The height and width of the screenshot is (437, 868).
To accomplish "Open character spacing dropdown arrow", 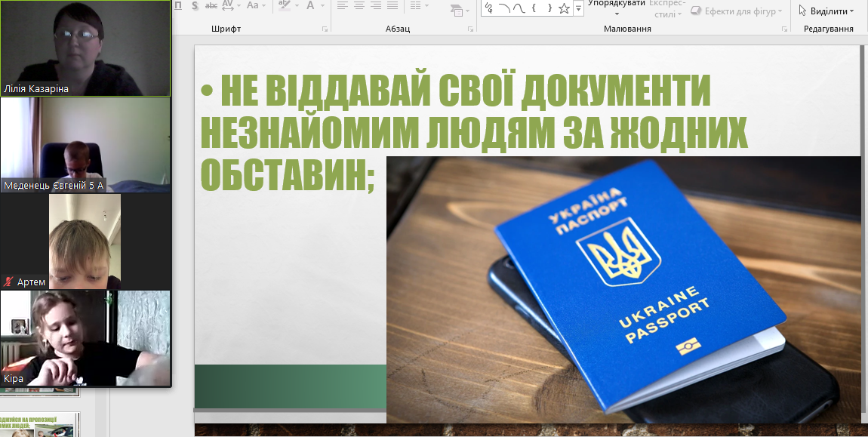I will click(238, 5).
